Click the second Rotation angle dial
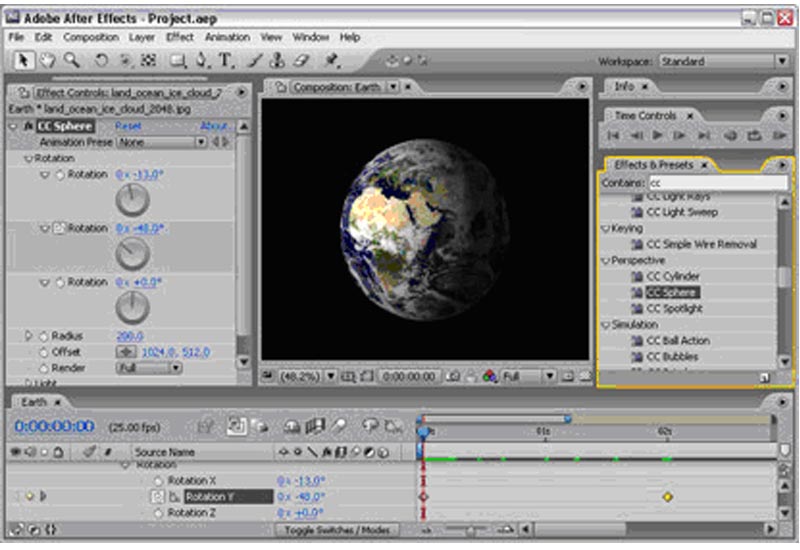 coord(133,254)
